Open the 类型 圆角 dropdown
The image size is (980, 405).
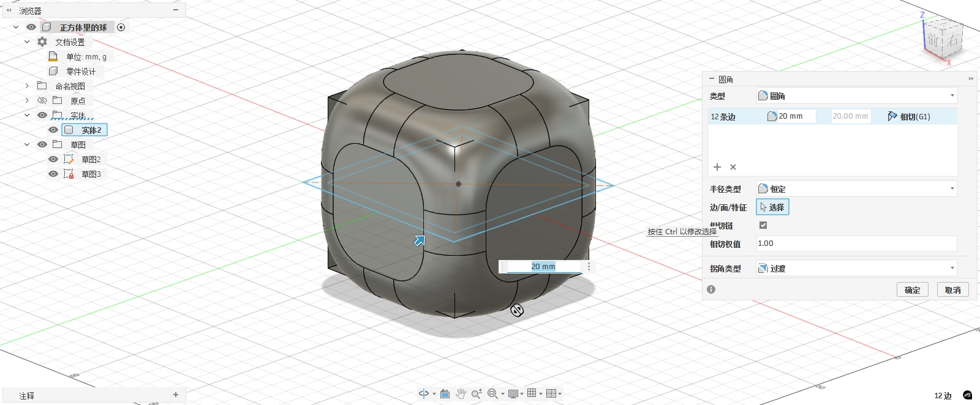856,95
